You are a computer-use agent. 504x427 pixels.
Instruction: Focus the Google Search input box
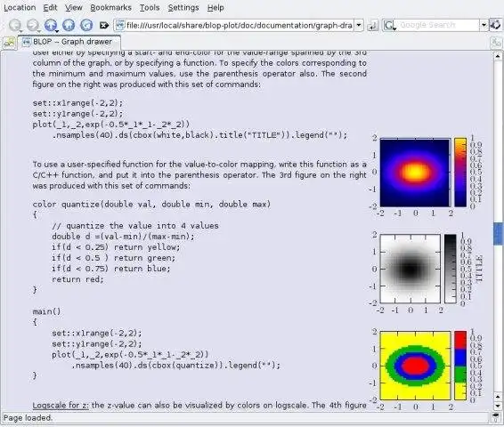pyautogui.click(x=438, y=25)
